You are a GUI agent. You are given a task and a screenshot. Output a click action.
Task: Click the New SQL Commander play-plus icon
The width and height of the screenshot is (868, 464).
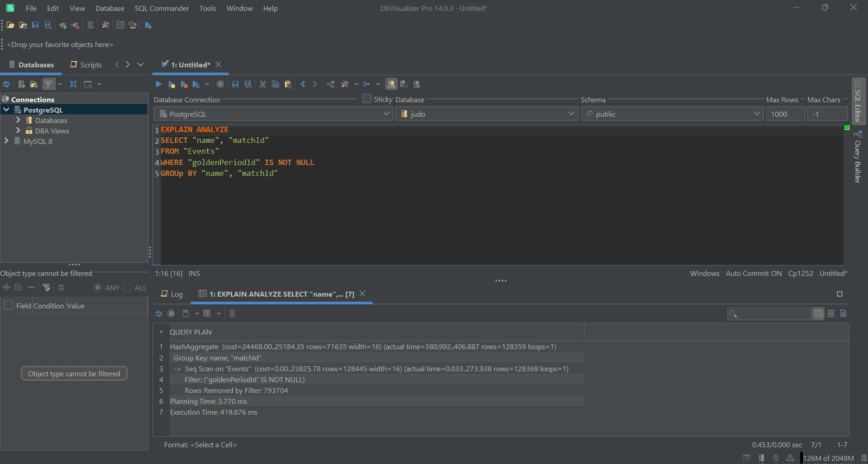(148, 25)
